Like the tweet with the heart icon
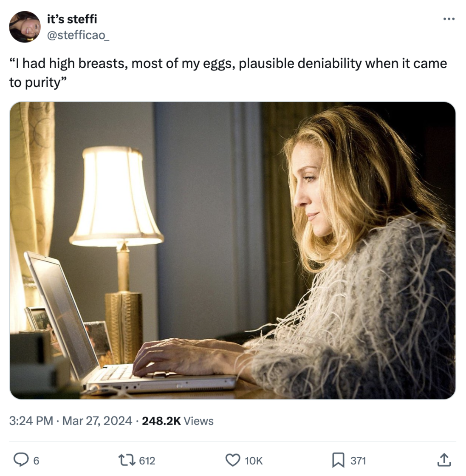This screenshot has height=476, width=466. pyautogui.click(x=232, y=460)
